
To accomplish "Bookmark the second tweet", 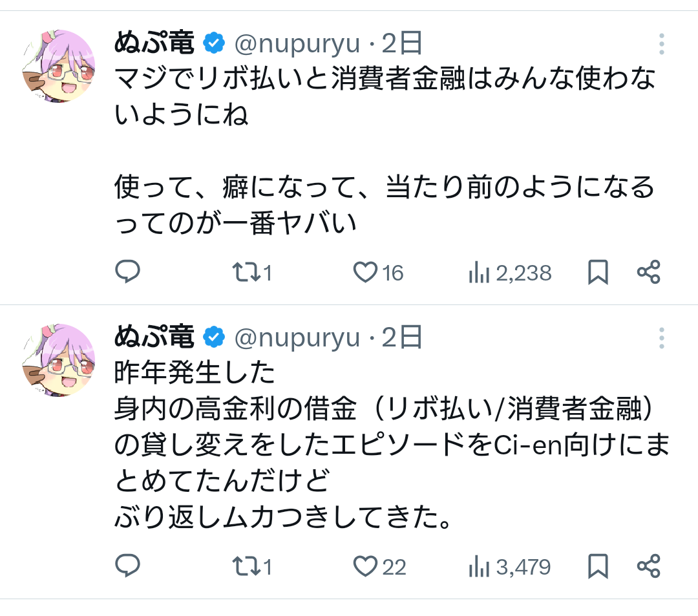I will (598, 567).
